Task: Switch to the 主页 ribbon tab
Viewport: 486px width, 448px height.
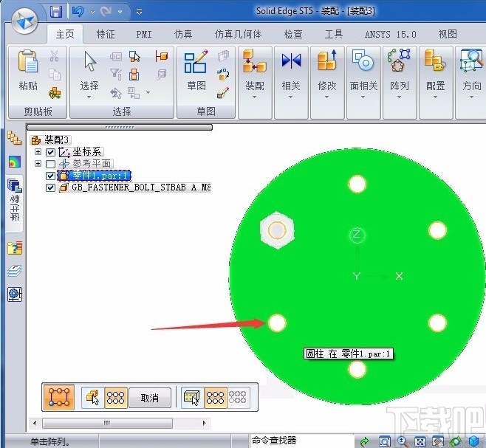Action: pyautogui.click(x=65, y=34)
